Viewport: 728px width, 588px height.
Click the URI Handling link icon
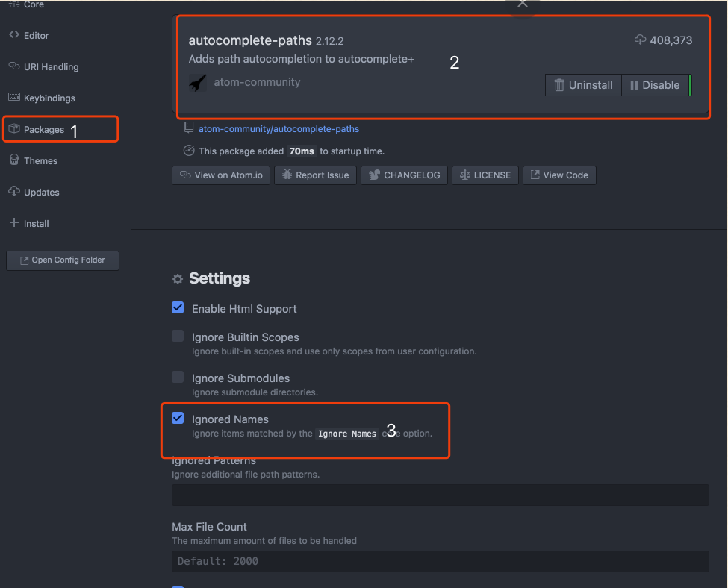(14, 66)
